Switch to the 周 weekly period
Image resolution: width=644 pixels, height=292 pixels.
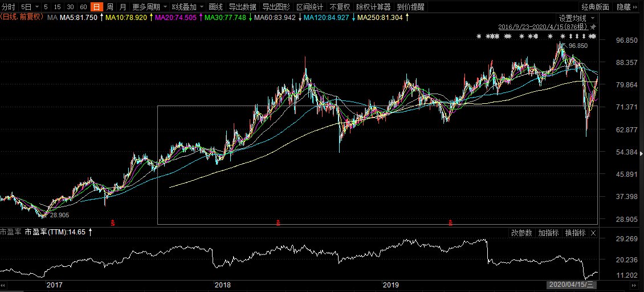coord(109,7)
